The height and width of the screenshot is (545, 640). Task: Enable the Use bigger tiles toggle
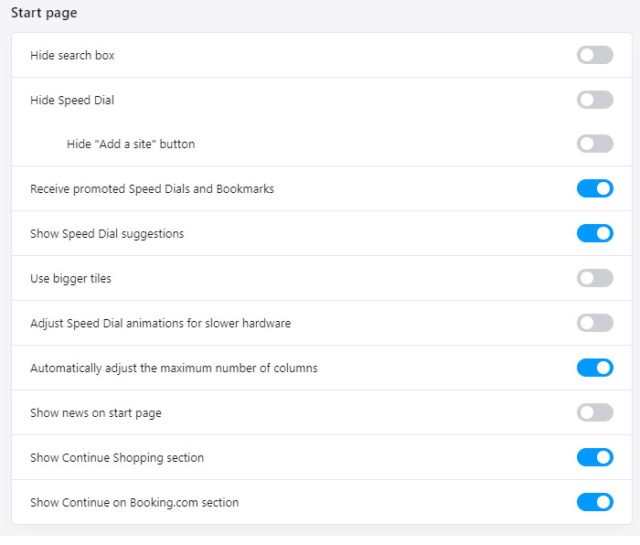[x=595, y=278]
